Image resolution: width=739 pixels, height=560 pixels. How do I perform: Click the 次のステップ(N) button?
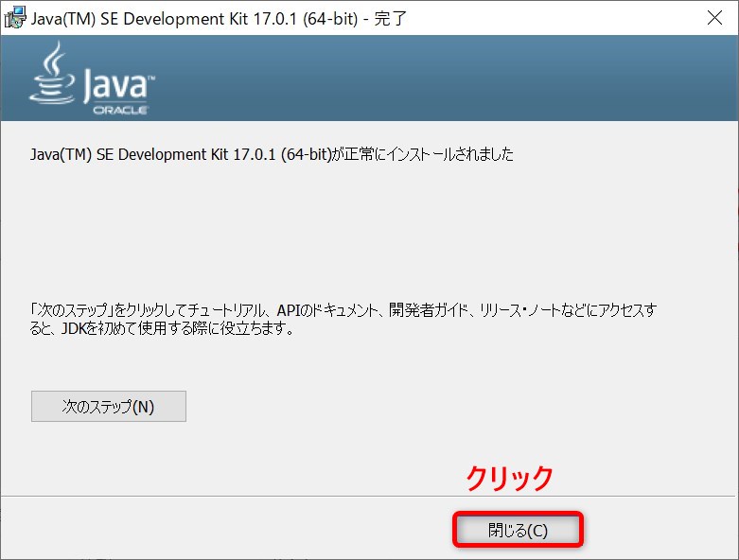click(109, 406)
